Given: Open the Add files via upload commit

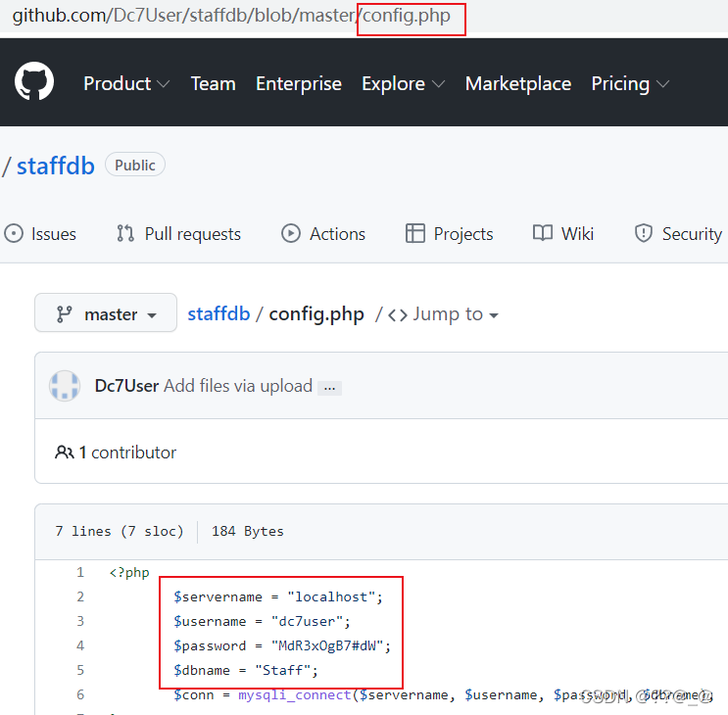Looking at the screenshot, I should 238,386.
